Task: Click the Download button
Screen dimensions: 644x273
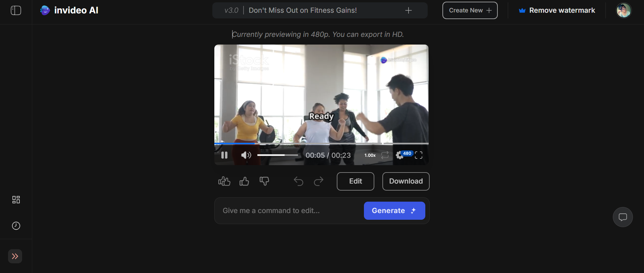Action: (406, 181)
